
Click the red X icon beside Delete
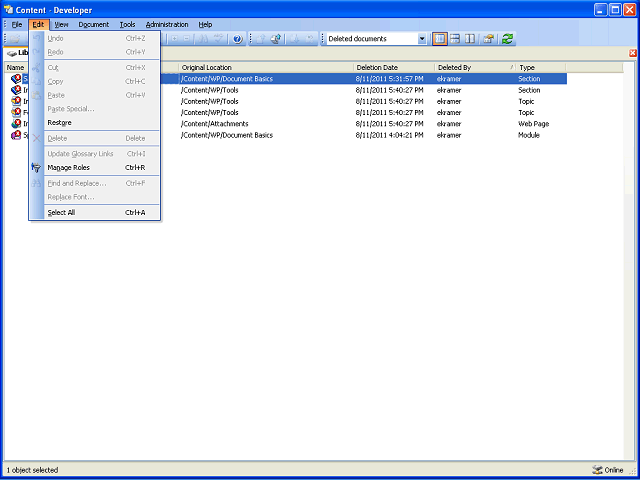tap(36, 138)
